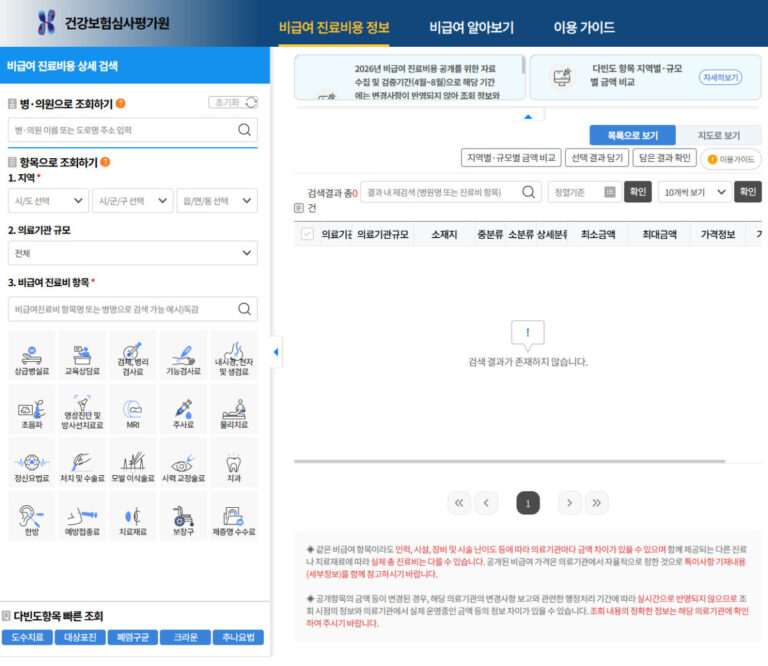Select the 상급병실료 category icon
Screen dimensions: 768x666
[32, 356]
